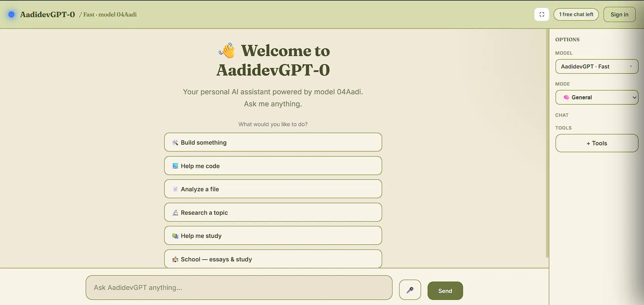
Task: Click the microscope icon on Research a topic
Action: tap(175, 213)
